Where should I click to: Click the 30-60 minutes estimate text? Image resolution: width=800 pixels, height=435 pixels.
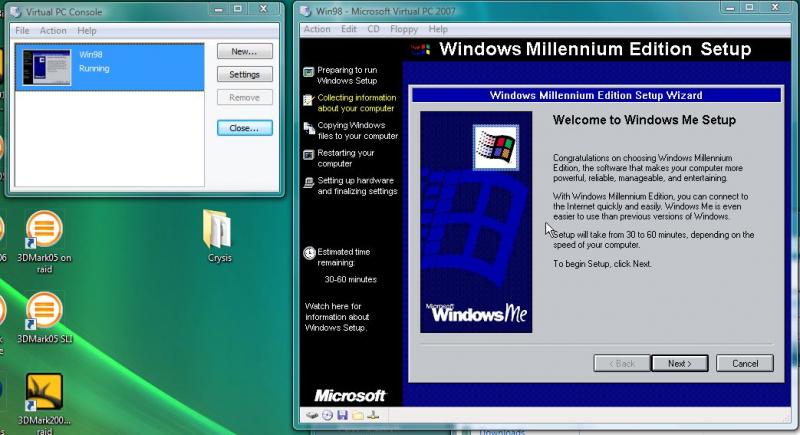pos(351,279)
